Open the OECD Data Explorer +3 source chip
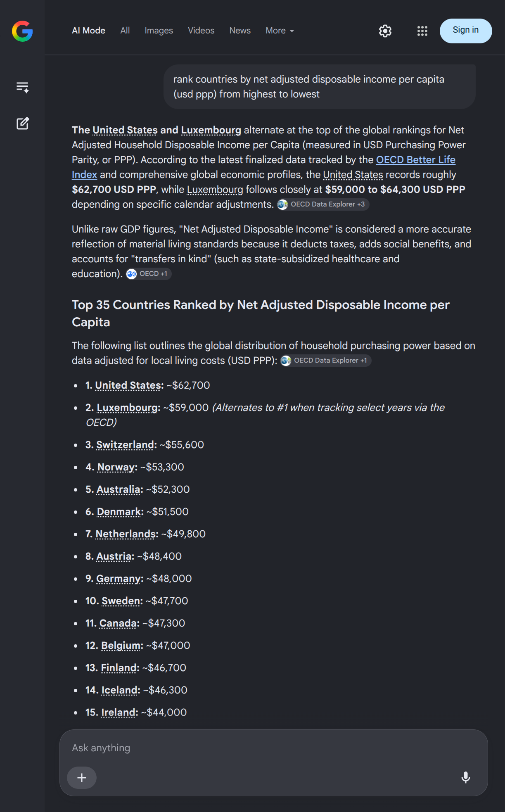The height and width of the screenshot is (812, 505). (x=322, y=204)
